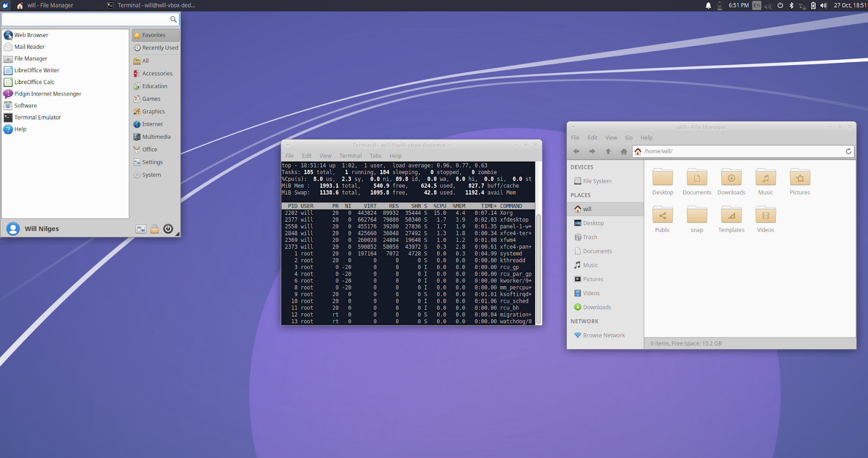Open Software from the Favorites list
The height and width of the screenshot is (458, 868).
pyautogui.click(x=65, y=106)
